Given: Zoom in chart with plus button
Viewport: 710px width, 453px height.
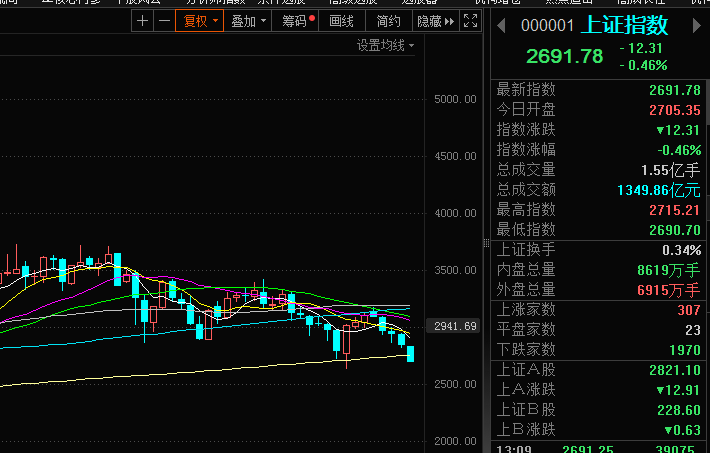Looking at the screenshot, I should coord(142,21).
